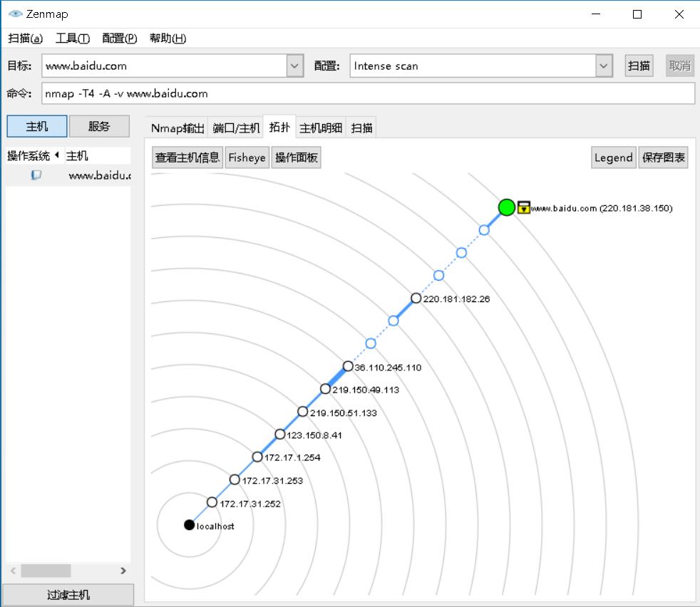Switch to the 端口/主机 tab

point(236,128)
